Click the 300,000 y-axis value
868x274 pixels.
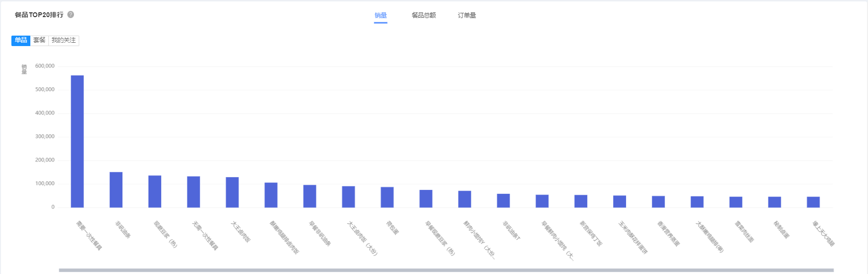click(45, 136)
